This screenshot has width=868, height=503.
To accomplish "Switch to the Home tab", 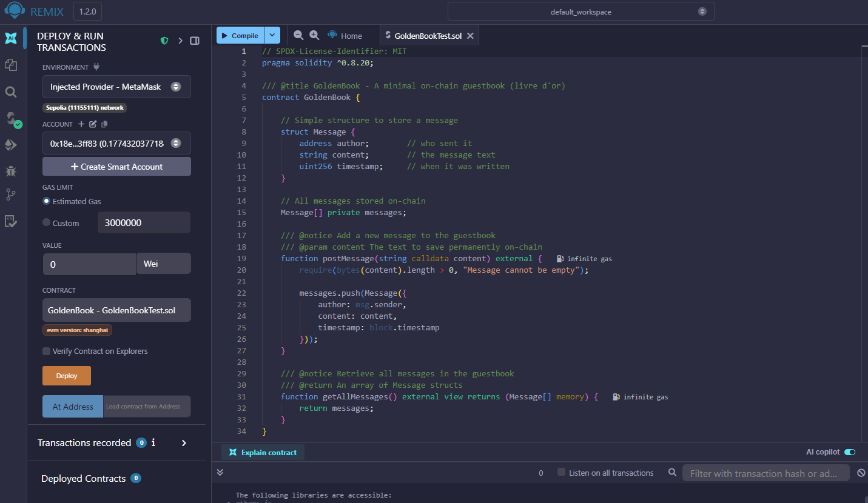I will tap(345, 36).
